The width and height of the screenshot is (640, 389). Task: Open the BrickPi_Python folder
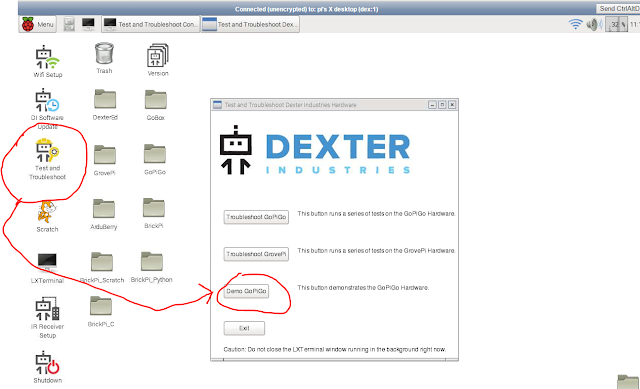pyautogui.click(x=151, y=267)
